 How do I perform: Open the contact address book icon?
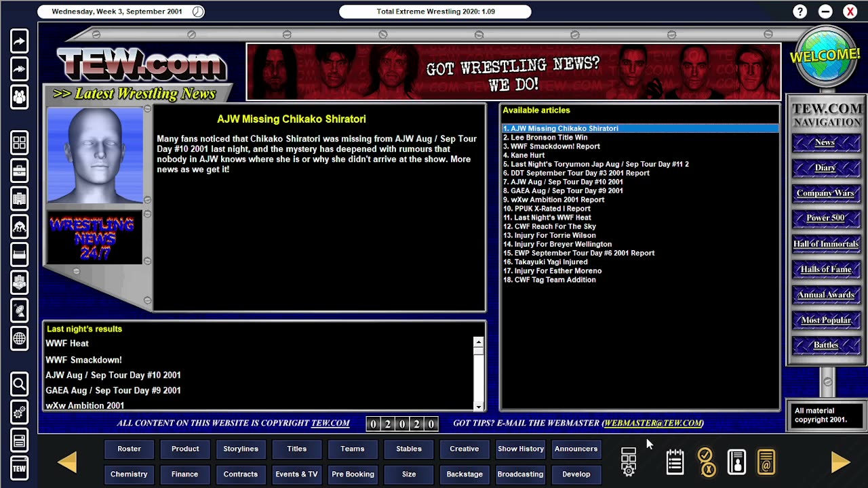tap(736, 462)
